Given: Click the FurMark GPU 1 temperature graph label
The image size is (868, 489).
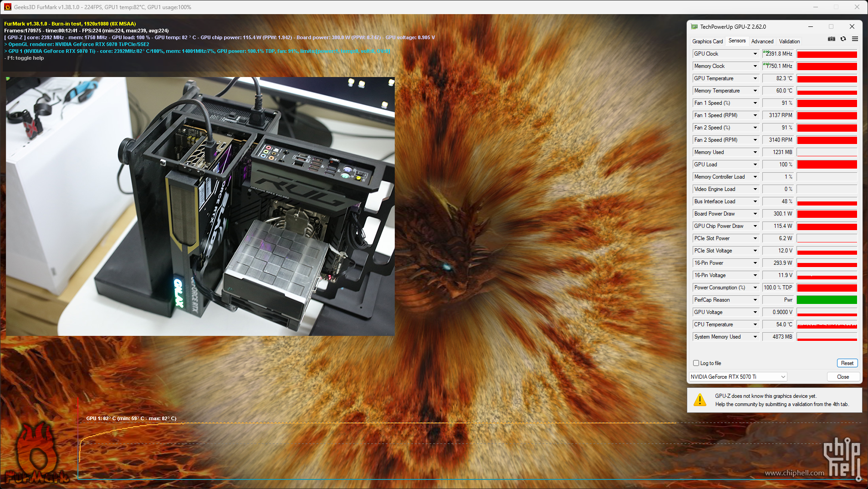Looking at the screenshot, I should 131,418.
